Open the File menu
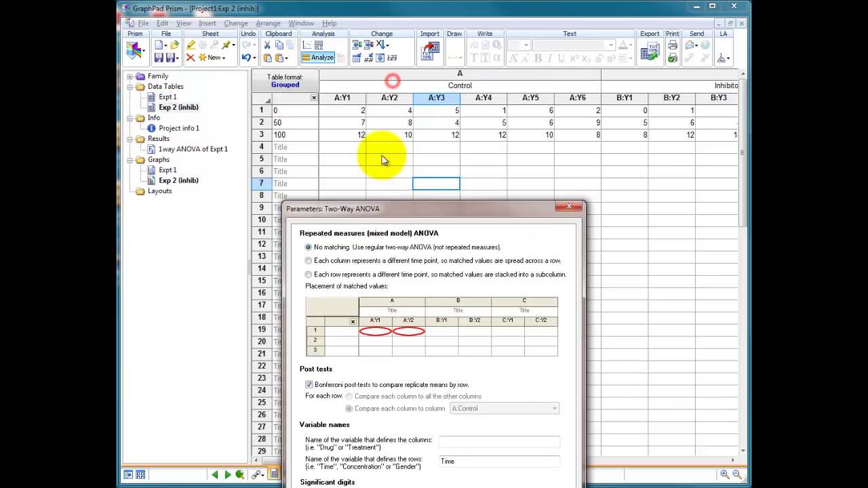The image size is (868, 488). click(143, 23)
